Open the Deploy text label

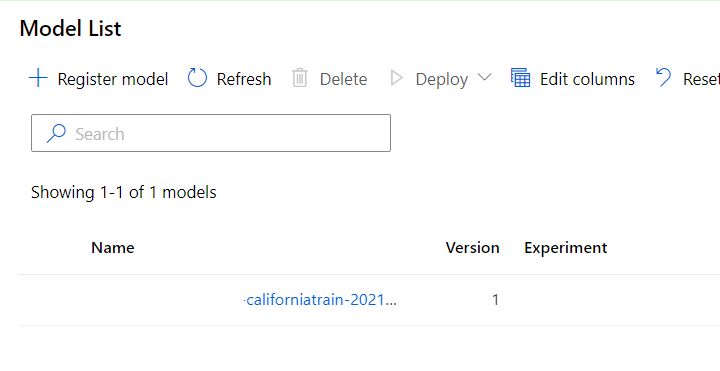(x=442, y=79)
